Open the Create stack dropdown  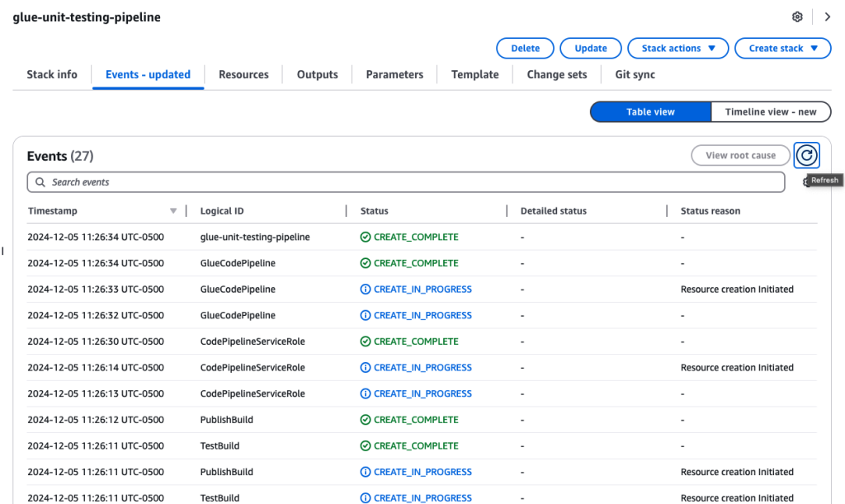click(782, 48)
